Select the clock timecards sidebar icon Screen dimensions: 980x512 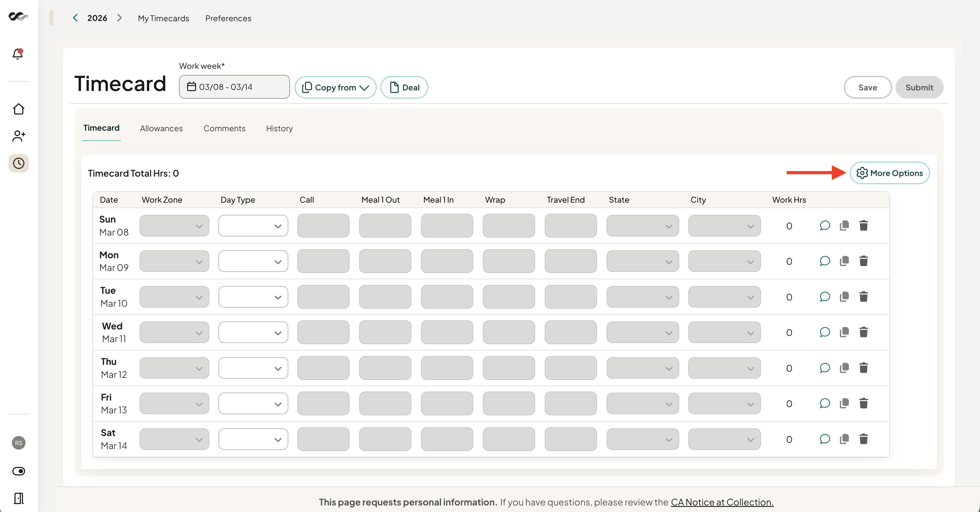coord(19,164)
